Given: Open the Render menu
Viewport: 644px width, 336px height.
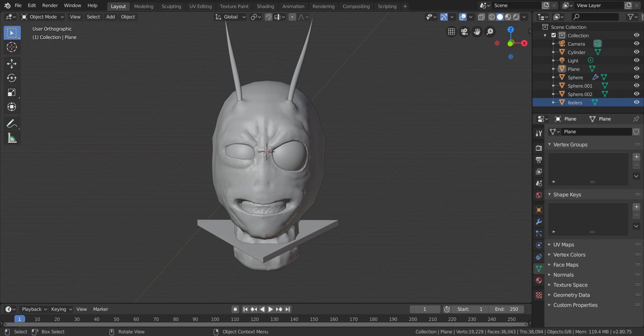Looking at the screenshot, I should pos(50,5).
